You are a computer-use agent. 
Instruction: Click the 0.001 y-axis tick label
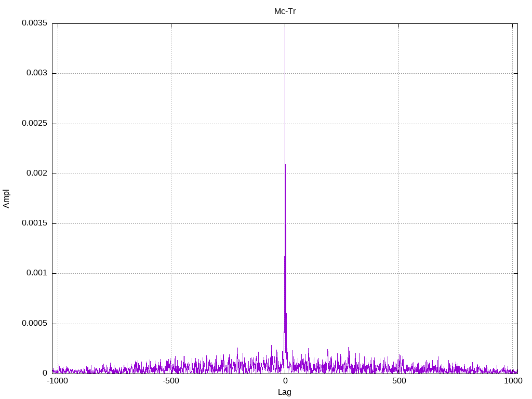[x=37, y=273]
